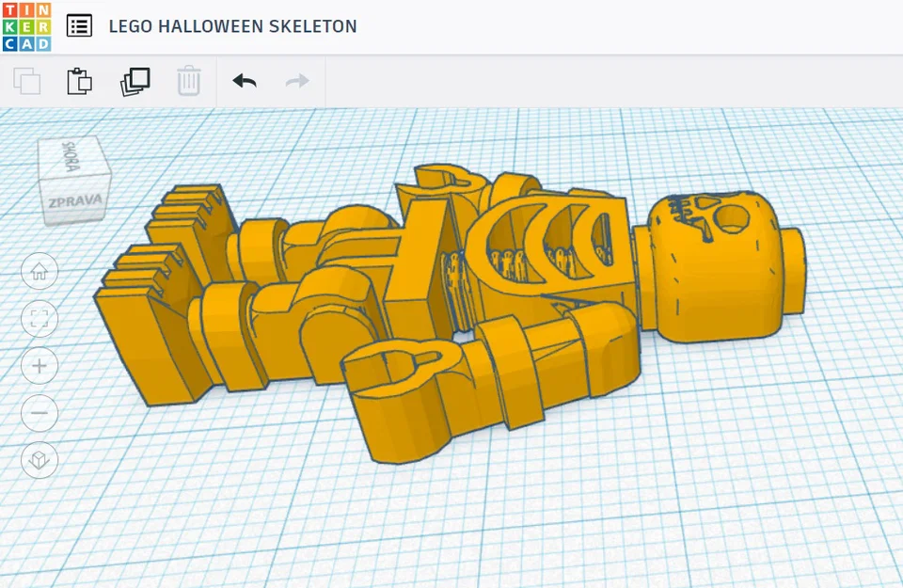Click the Delete trash can icon
903x588 pixels.
[188, 81]
